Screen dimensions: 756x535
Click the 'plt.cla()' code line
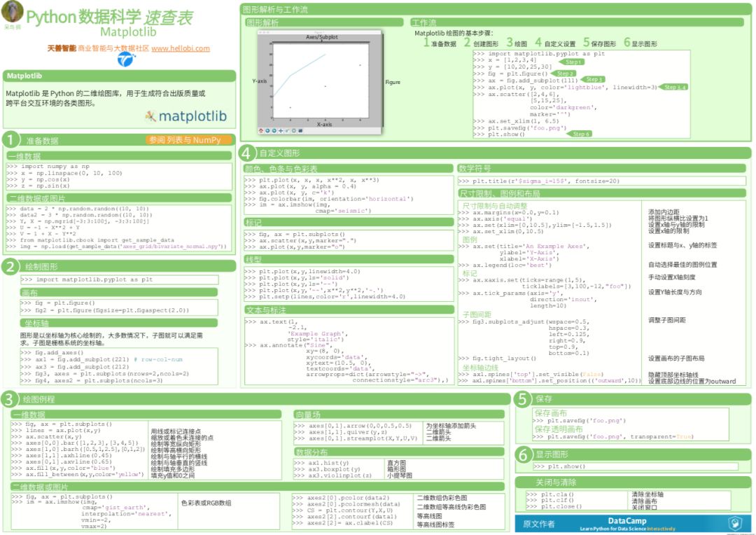557,494
